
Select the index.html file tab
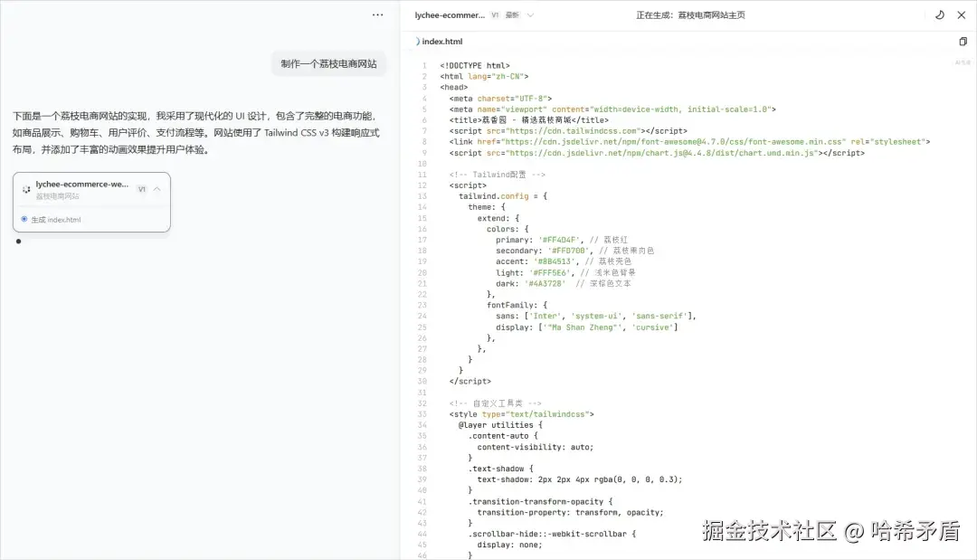(x=441, y=41)
